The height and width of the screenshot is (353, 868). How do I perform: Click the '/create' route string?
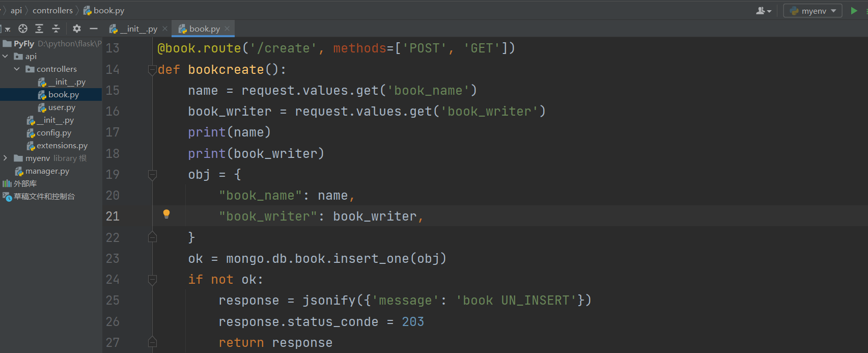click(284, 48)
